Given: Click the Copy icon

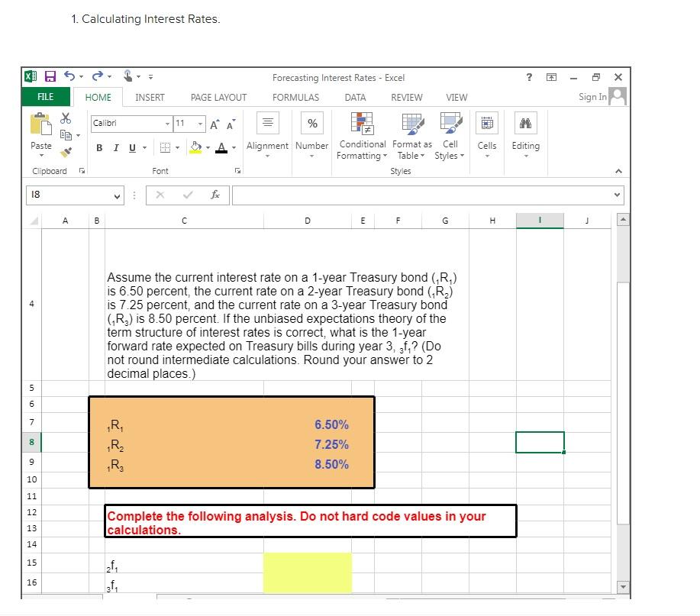Looking at the screenshot, I should tap(66, 135).
